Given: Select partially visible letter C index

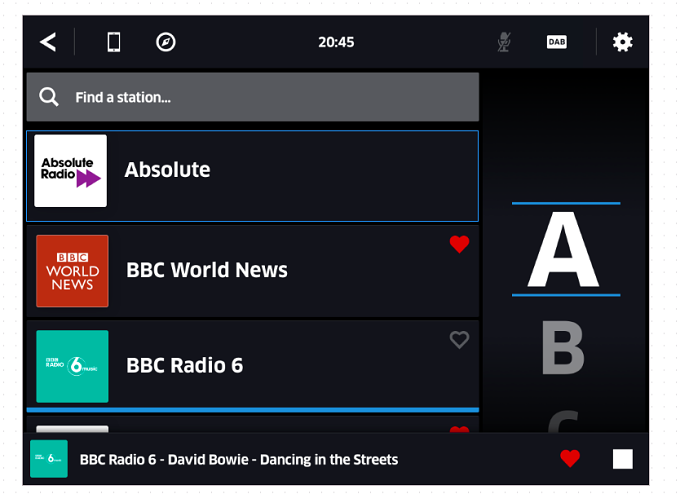Looking at the screenshot, I should click(x=563, y=422).
